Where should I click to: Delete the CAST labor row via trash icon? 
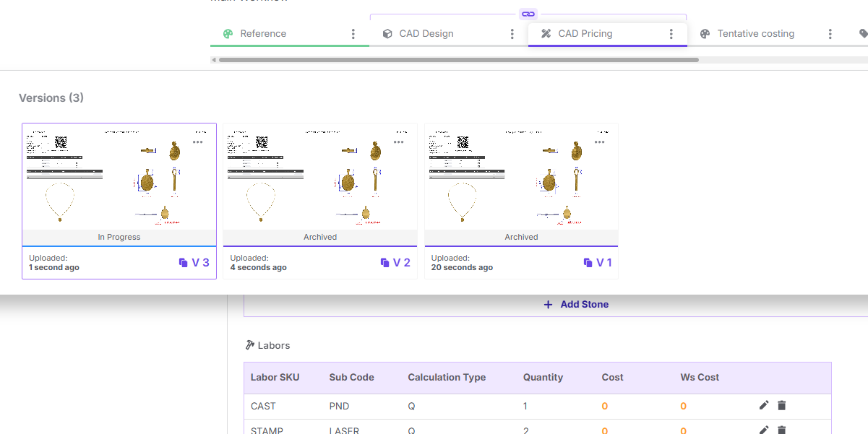781,406
